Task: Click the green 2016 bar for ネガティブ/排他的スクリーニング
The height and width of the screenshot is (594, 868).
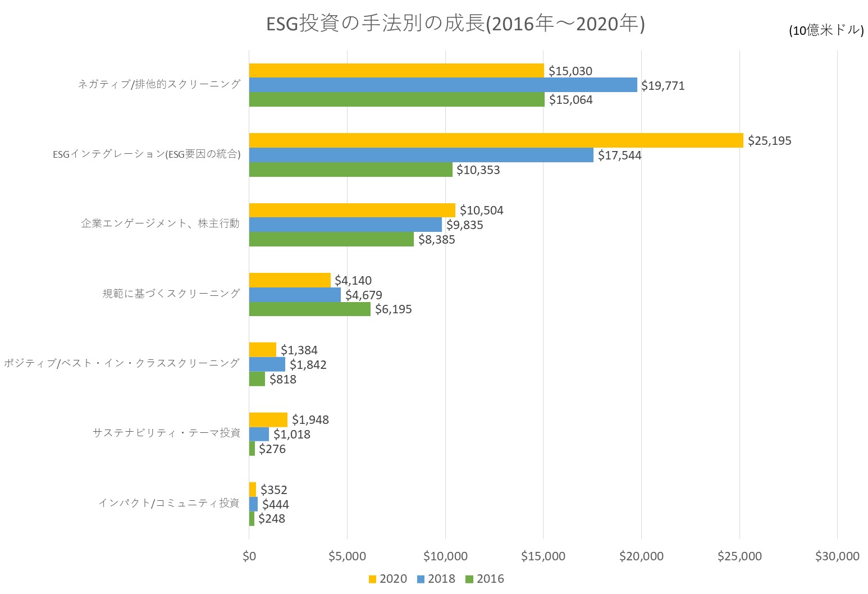Action: [397, 99]
